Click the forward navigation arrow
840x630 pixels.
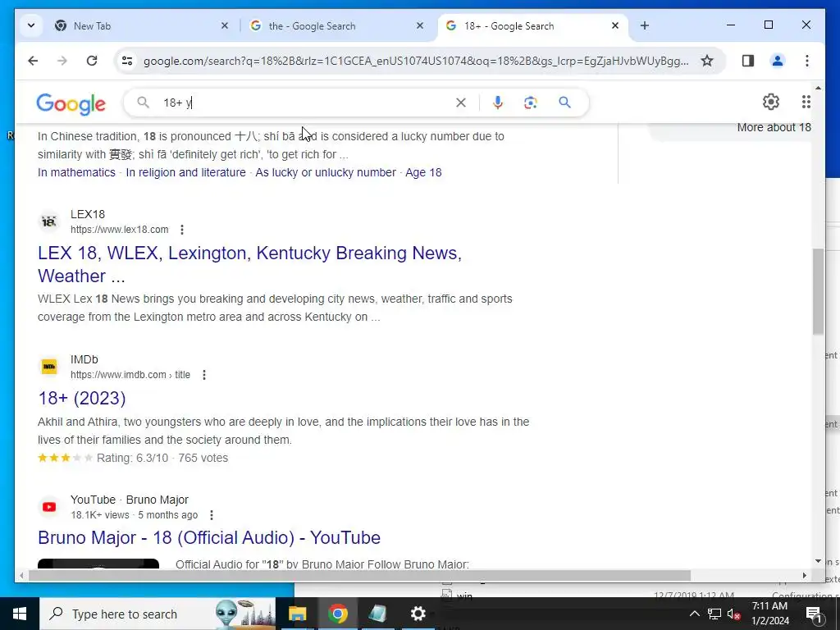pos(62,61)
